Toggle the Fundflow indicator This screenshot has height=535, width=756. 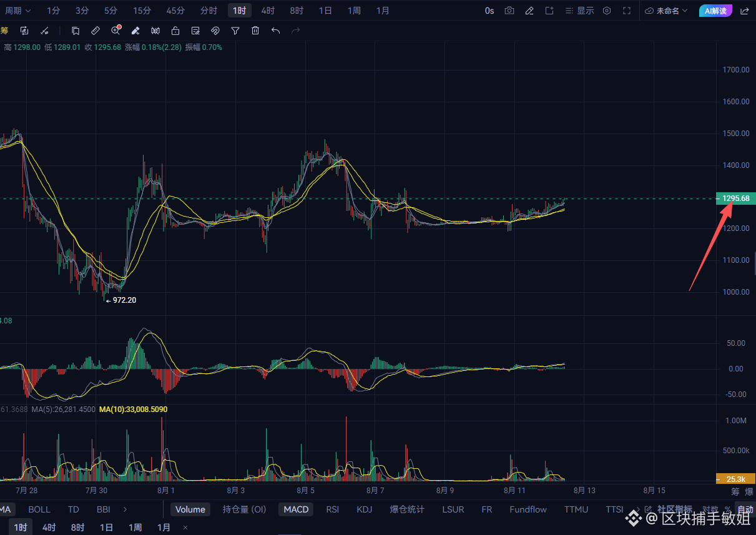[528, 509]
